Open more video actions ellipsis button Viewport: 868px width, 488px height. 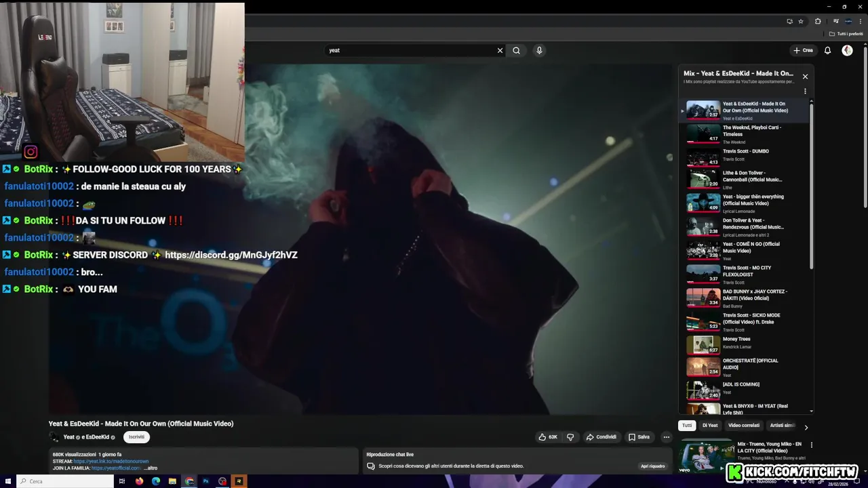[x=667, y=437]
